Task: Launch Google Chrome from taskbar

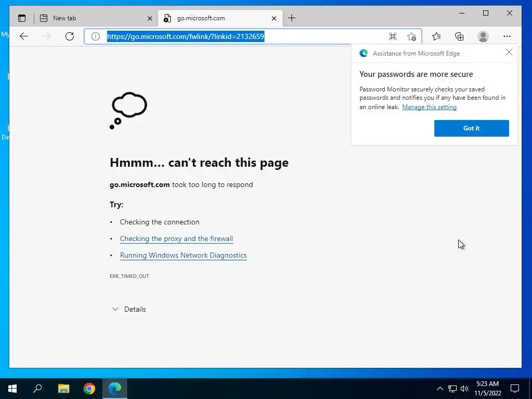Action: (89, 389)
